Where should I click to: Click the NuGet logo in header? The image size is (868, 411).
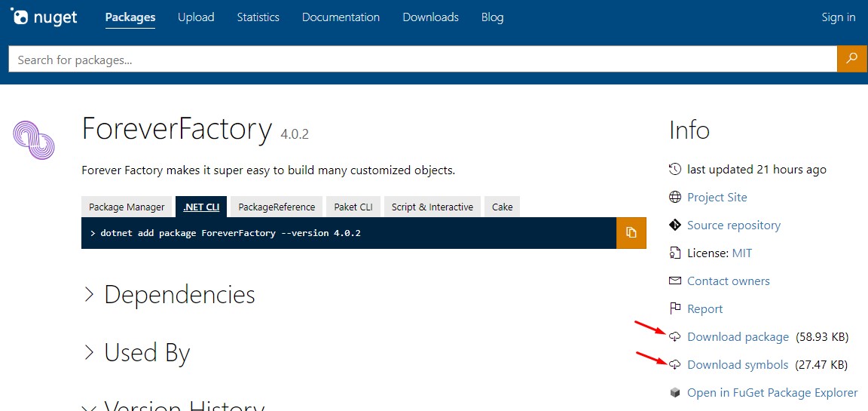44,17
